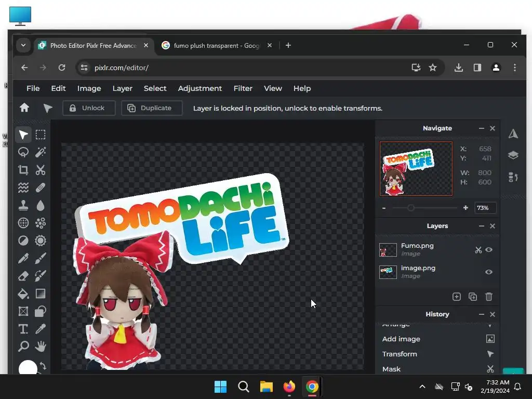Click the Duplicate button in options bar

[152, 108]
